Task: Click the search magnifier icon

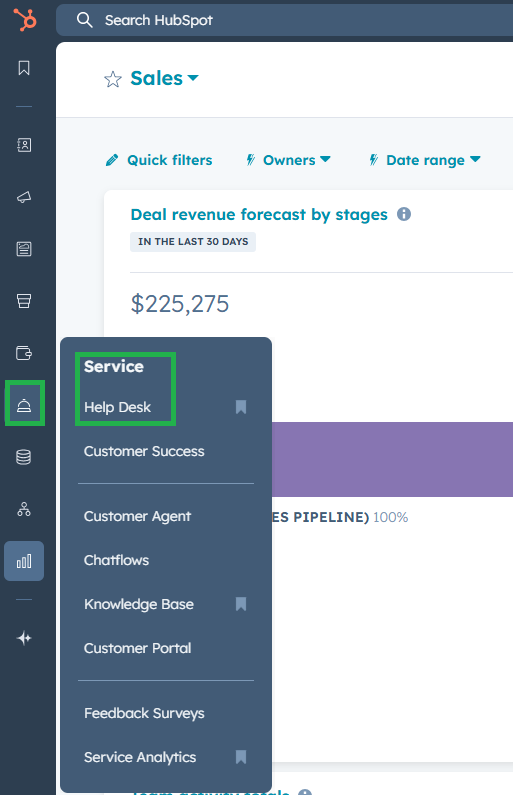Action: tap(85, 20)
